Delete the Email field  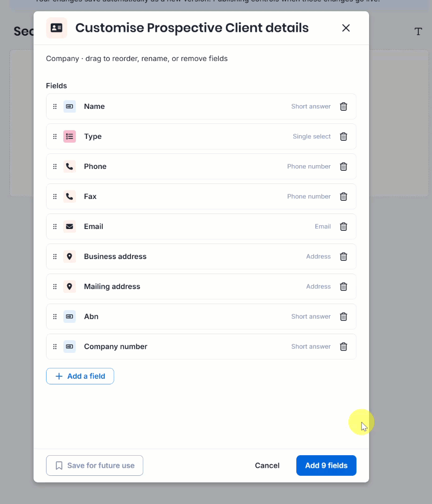pyautogui.click(x=344, y=226)
